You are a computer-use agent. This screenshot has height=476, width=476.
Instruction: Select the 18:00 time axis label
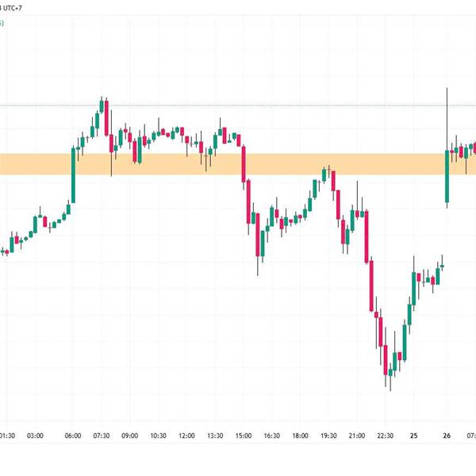[300, 436]
